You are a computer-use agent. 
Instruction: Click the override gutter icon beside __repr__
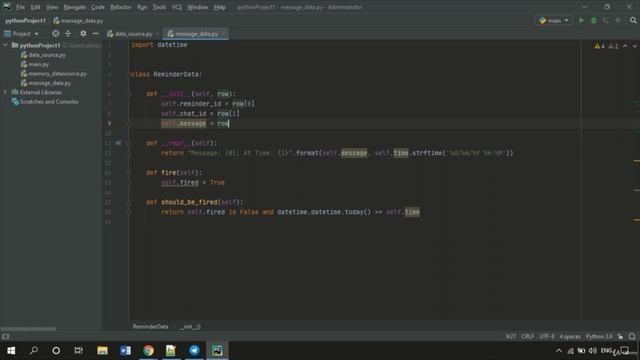(x=118, y=143)
